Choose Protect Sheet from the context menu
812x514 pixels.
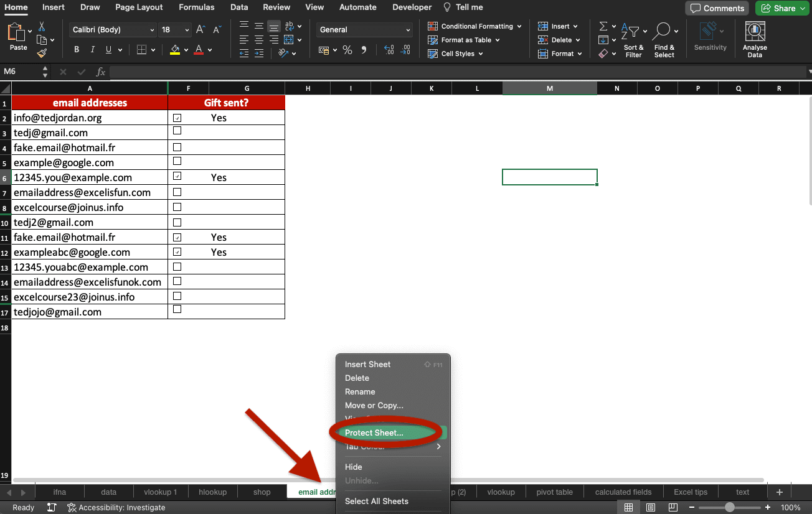tap(374, 432)
